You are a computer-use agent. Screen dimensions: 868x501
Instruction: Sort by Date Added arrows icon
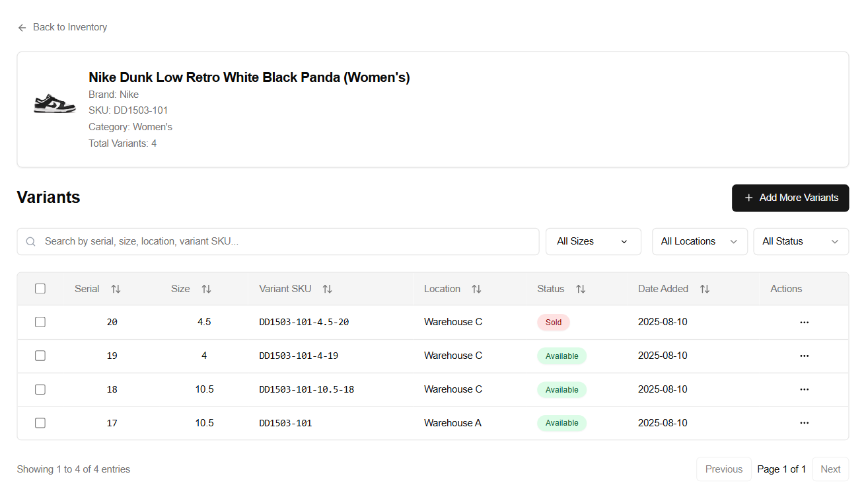pyautogui.click(x=705, y=289)
